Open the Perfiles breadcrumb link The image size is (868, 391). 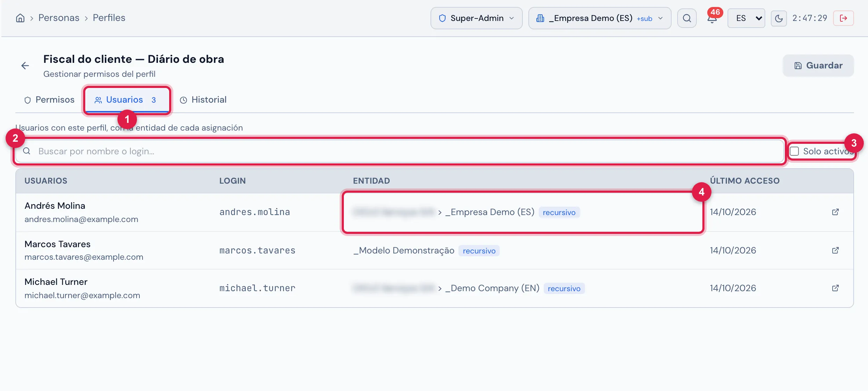coord(109,18)
